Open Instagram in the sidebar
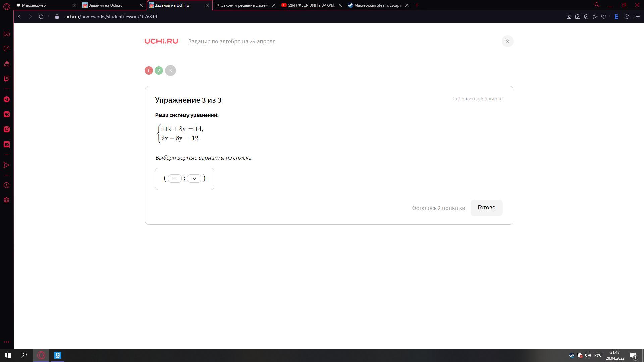644x362 pixels. [x=7, y=130]
